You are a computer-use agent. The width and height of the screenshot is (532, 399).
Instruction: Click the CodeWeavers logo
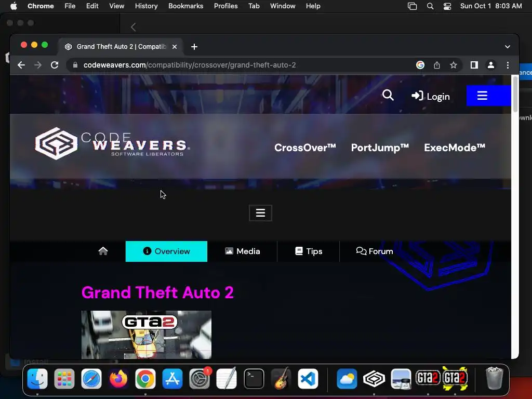point(112,143)
